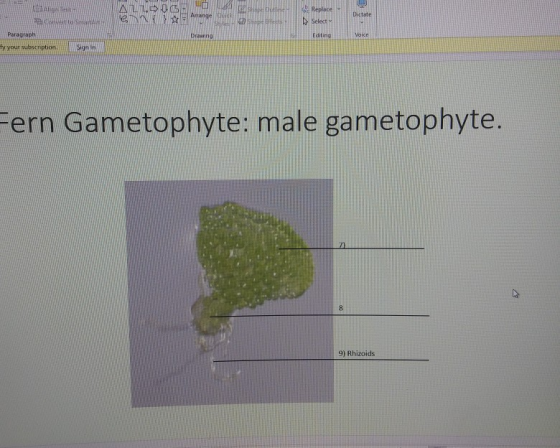560x448 pixels.
Task: Open the Replace dropdown arrow
Action: pos(339,9)
